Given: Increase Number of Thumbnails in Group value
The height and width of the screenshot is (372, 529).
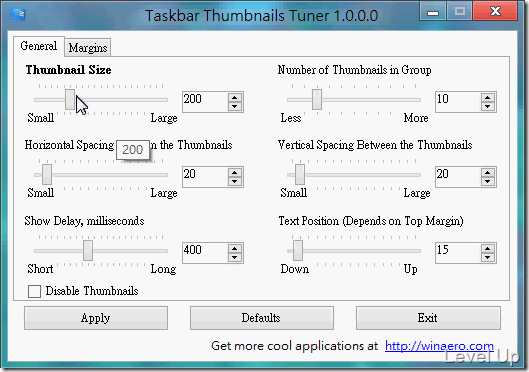Looking at the screenshot, I should [488, 98].
